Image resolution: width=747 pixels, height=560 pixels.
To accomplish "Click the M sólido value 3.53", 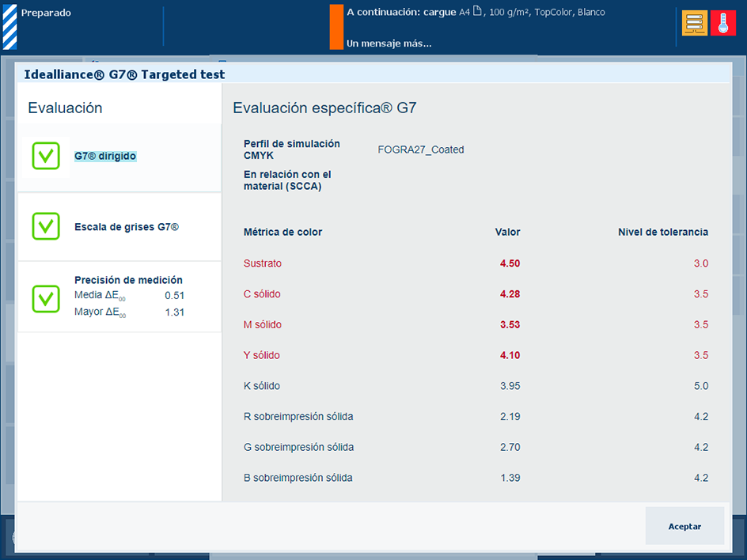I will 510,324.
